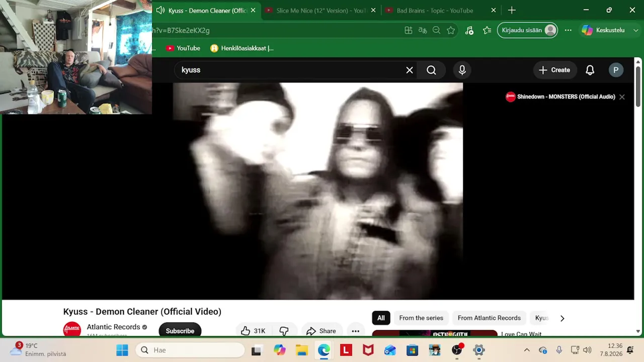Open the YouTube account avatar menu
This screenshot has width=644, height=362.
click(x=616, y=70)
